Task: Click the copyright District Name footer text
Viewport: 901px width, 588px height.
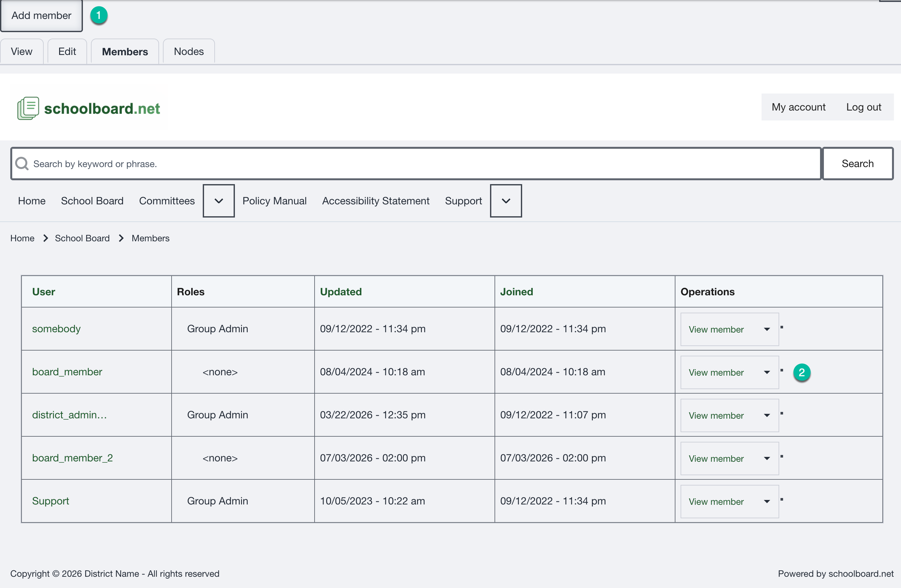Action: point(115,574)
